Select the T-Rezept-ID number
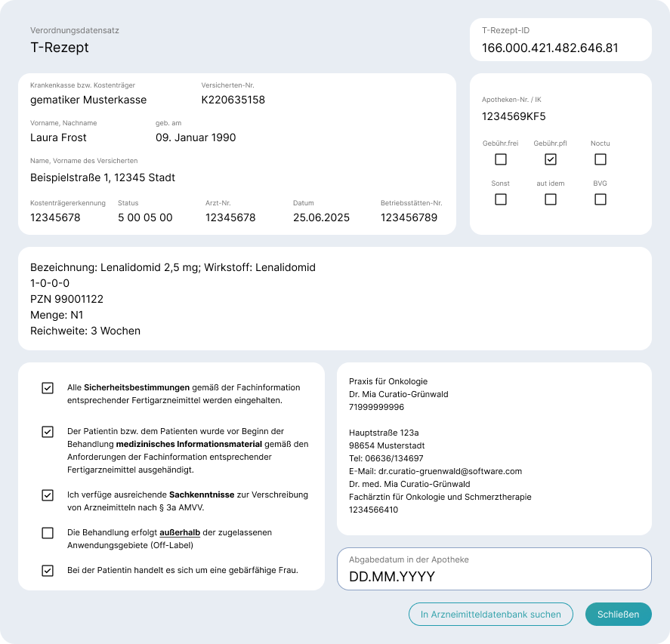The image size is (670, 644). [x=550, y=48]
